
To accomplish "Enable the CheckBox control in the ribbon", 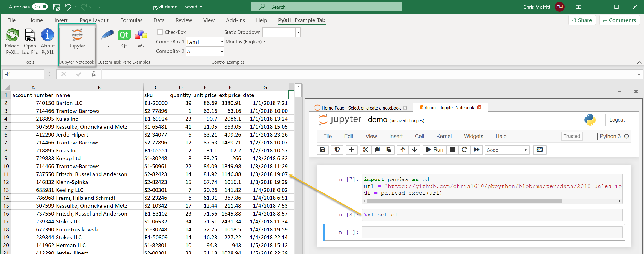I will tap(160, 32).
